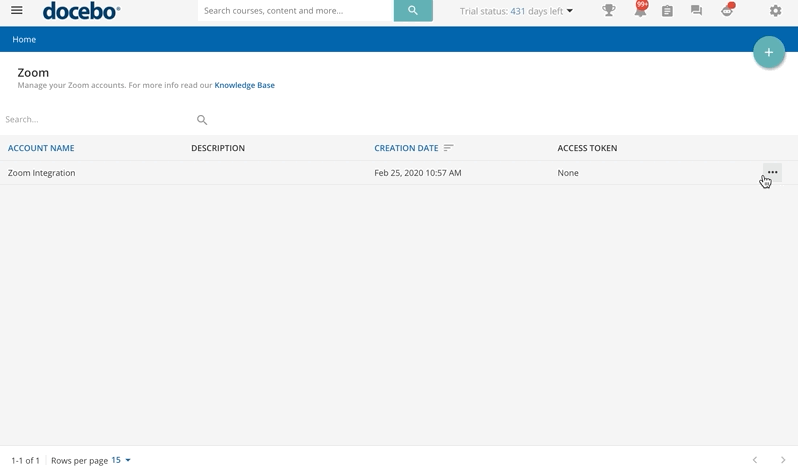Screen dimensions: 798x470
Task: Open the chat messages icon
Action: (x=696, y=10)
